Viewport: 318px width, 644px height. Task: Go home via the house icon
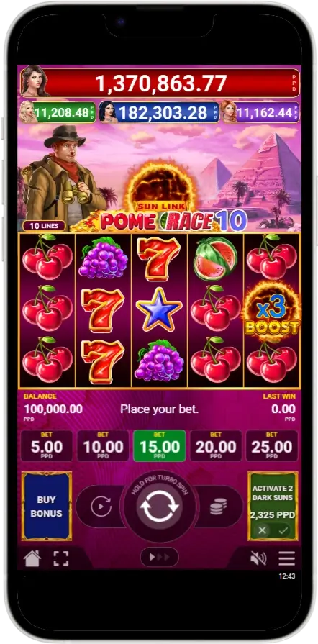(x=32, y=558)
